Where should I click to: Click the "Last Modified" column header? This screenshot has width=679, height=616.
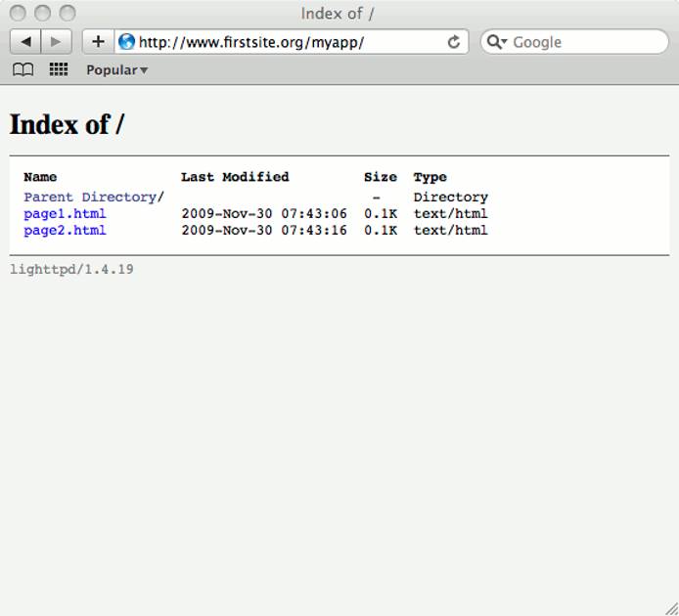pyautogui.click(x=235, y=177)
